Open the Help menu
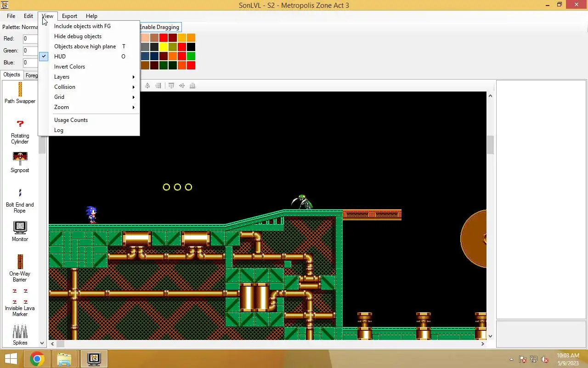This screenshot has width=588, height=368. coord(91,16)
